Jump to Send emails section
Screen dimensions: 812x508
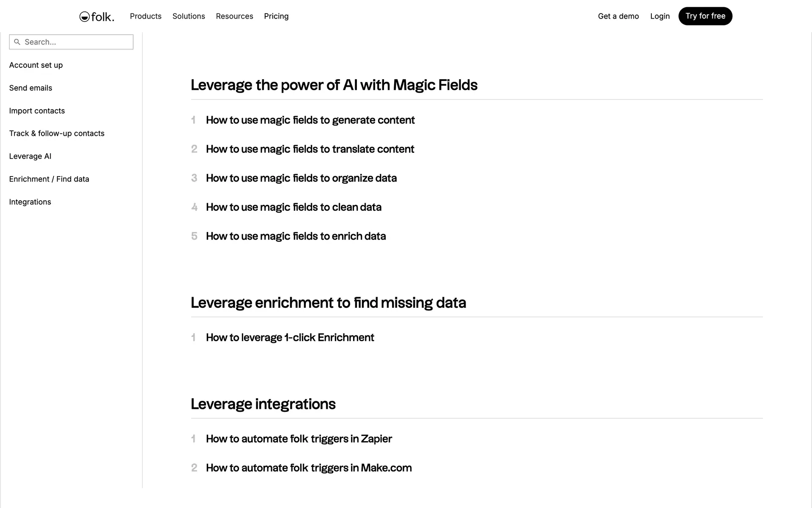(x=30, y=88)
